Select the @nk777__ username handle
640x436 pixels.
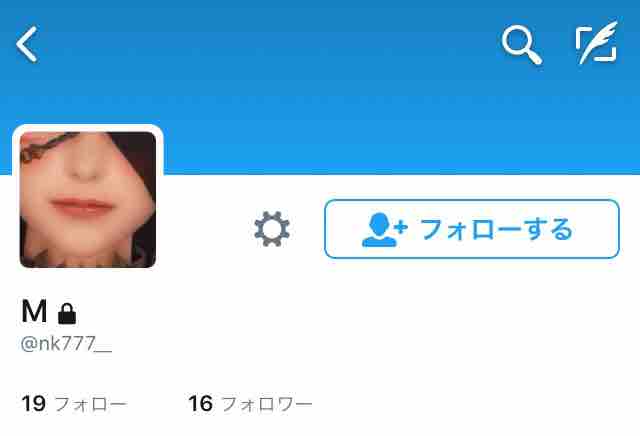pyautogui.click(x=66, y=344)
